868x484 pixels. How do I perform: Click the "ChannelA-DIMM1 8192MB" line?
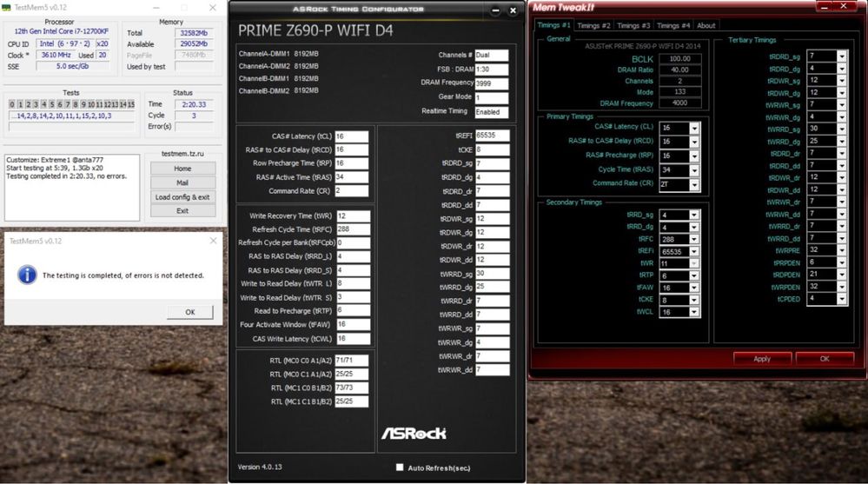coord(278,54)
